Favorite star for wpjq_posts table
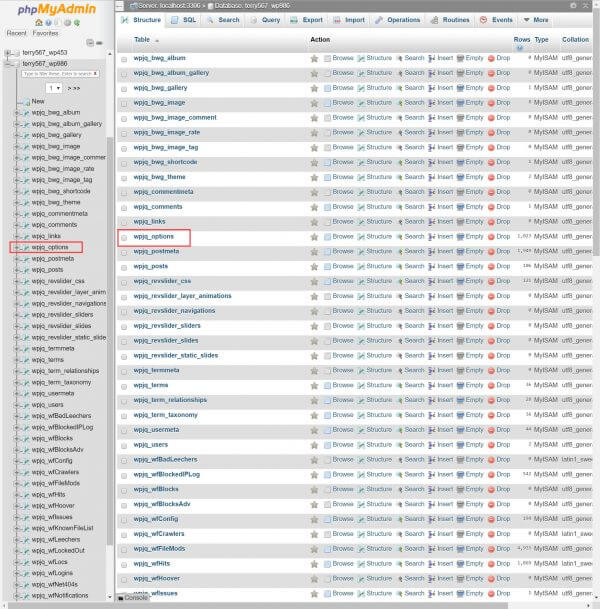The width and height of the screenshot is (600, 609). 314,266
